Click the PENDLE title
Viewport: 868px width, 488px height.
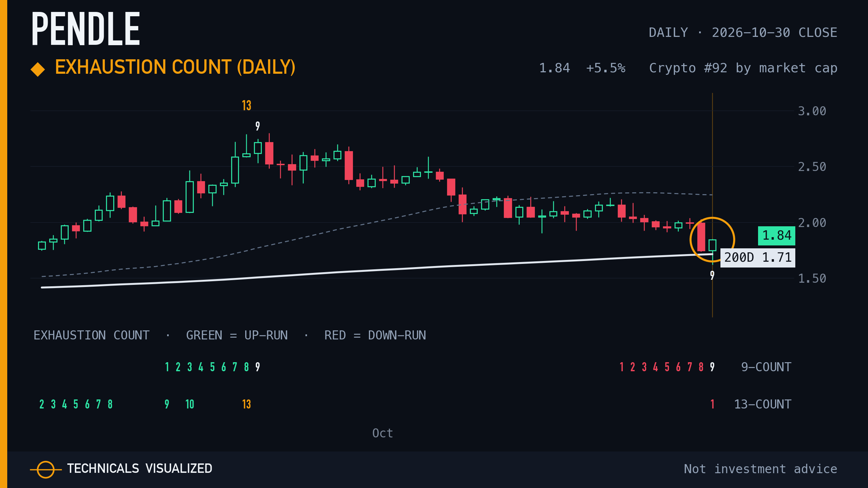[86, 29]
